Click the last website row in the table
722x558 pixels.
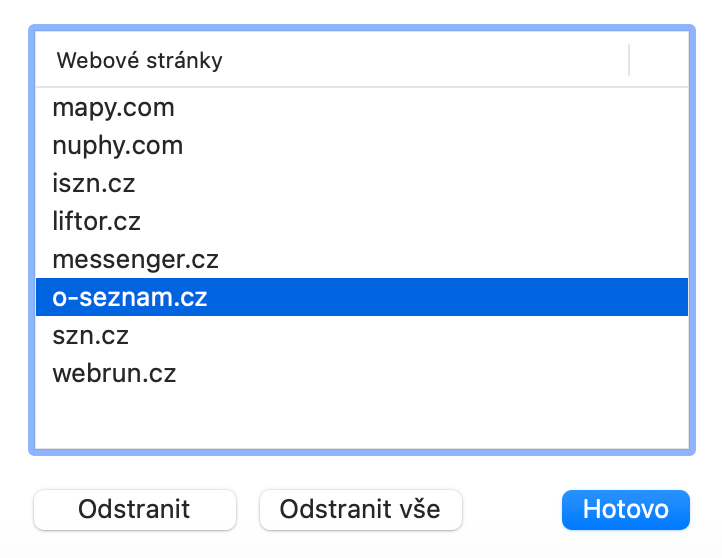[x=114, y=374]
